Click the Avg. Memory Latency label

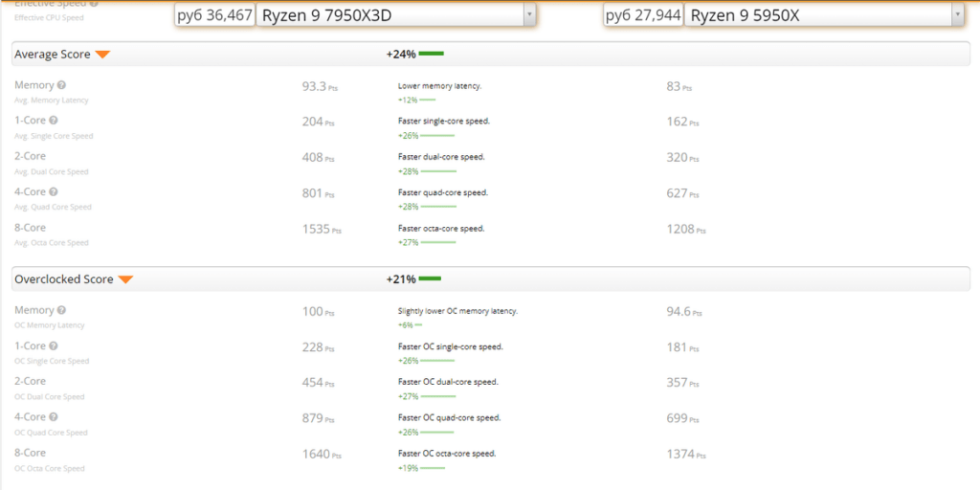tap(52, 100)
